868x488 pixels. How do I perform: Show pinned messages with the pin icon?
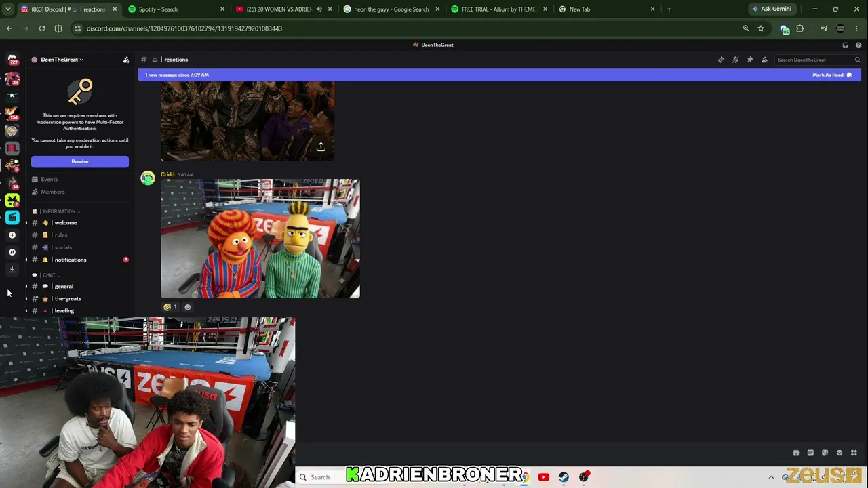click(750, 60)
